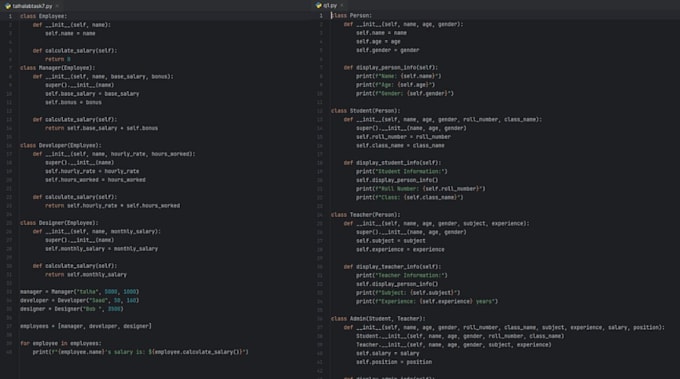
Task: Click 'self.subject = subject' assignment
Action: pos(391,241)
